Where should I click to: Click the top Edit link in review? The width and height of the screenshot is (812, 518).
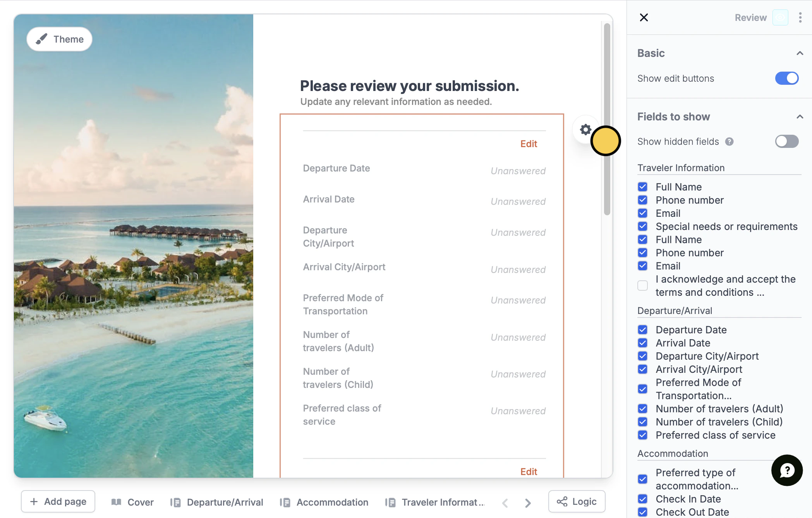coord(528,144)
